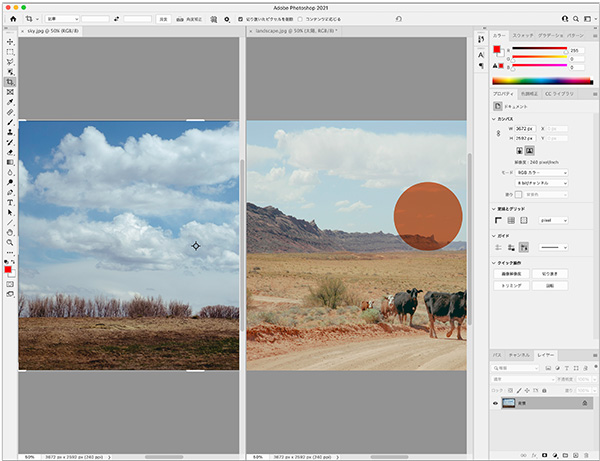Collapse the Rulers & Grids section
The height and width of the screenshot is (461, 600).
pyautogui.click(x=494, y=209)
